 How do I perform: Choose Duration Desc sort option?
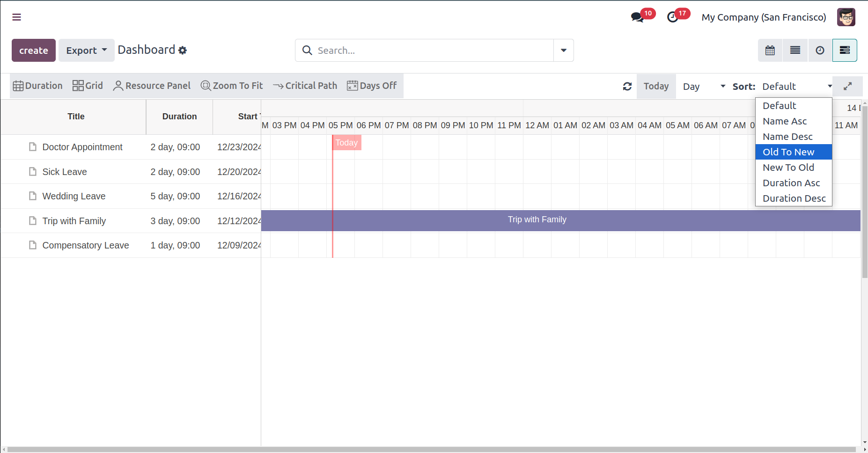pos(794,198)
